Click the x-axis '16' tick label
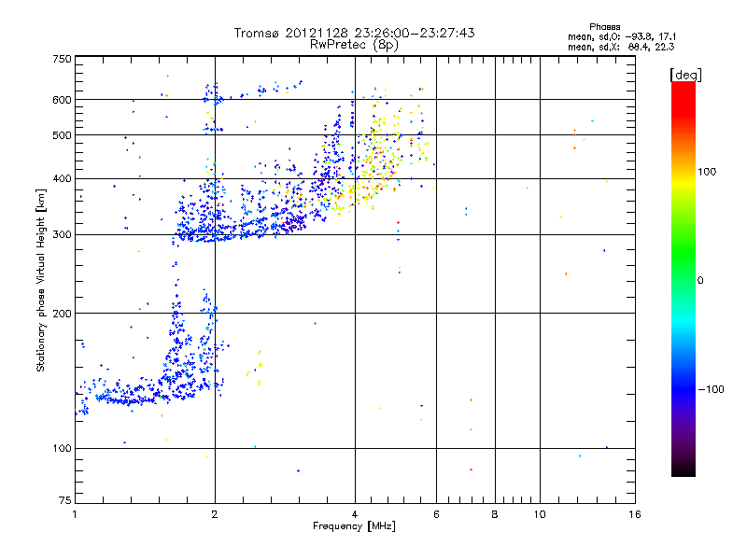747x560 pixels. [x=635, y=515]
